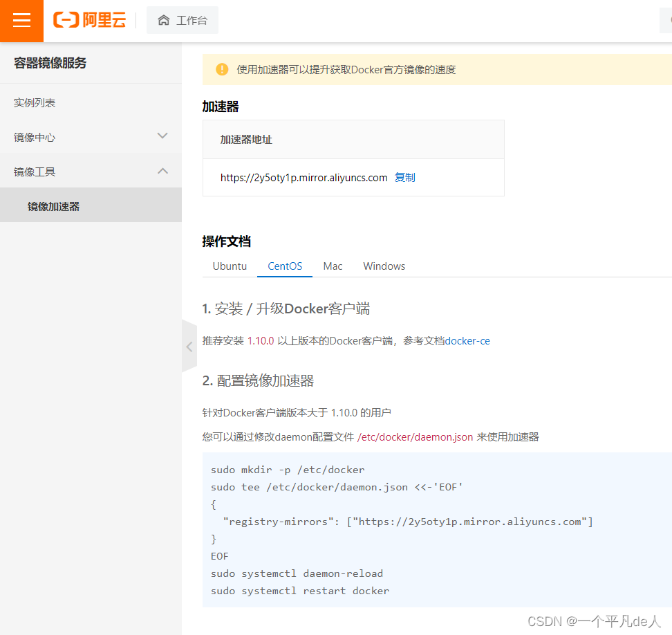
Task: Click the registry-mirrors code line
Action: tap(408, 522)
